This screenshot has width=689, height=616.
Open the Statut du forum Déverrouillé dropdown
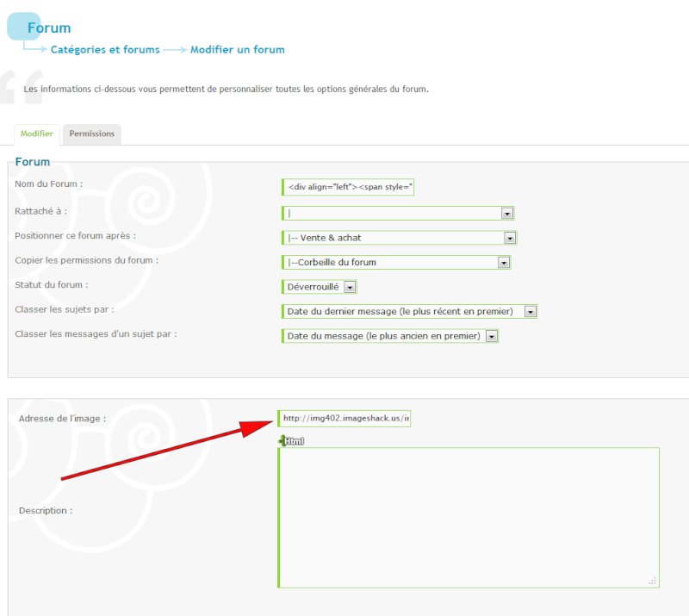click(319, 287)
